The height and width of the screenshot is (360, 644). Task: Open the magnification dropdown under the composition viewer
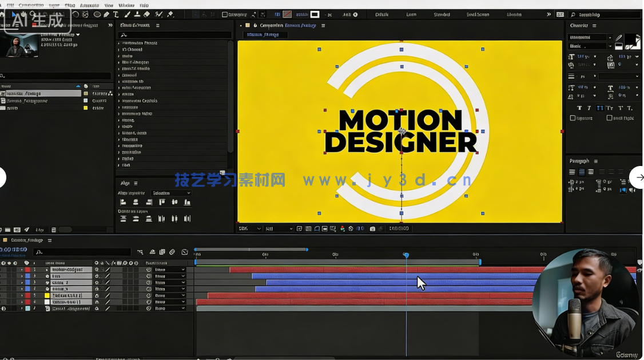click(x=250, y=228)
